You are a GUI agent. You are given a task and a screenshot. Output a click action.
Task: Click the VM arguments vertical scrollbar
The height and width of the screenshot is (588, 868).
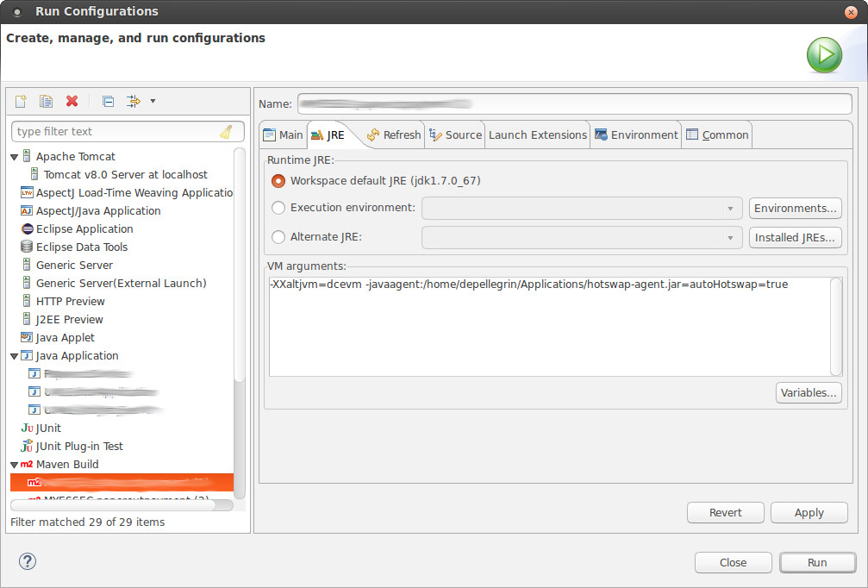836,327
